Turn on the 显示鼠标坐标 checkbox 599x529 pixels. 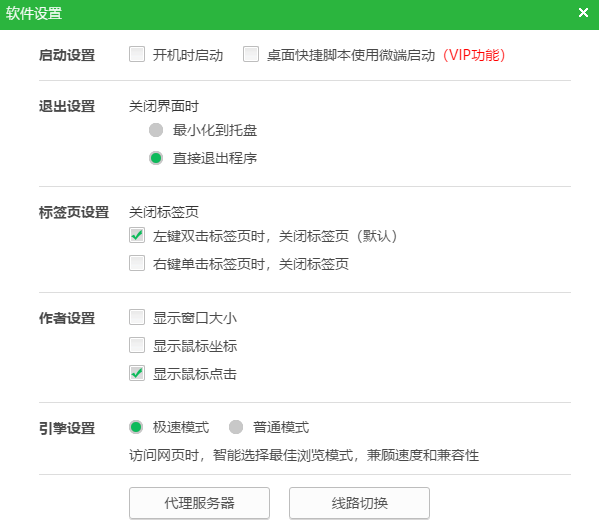pyautogui.click(x=137, y=345)
